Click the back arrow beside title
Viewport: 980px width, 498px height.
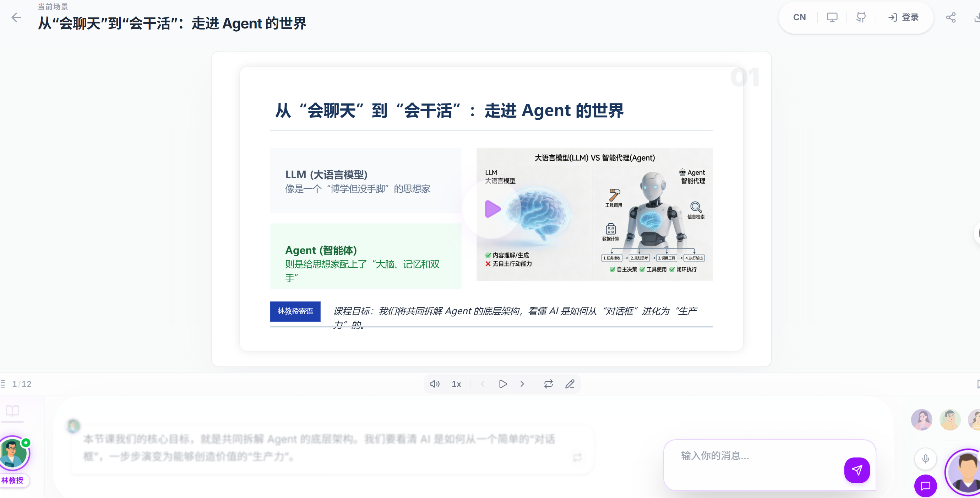coord(16,17)
